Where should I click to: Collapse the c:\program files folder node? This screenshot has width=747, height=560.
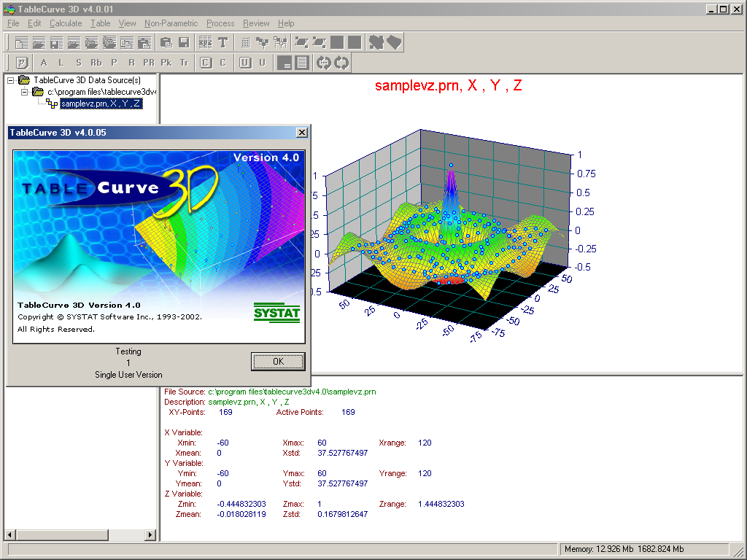pos(26,92)
